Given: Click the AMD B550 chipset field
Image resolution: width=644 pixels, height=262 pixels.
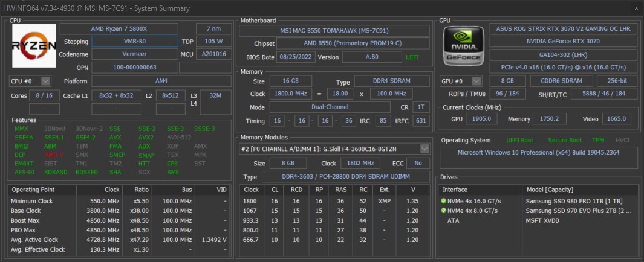Looking at the screenshot, I should pos(353,43).
